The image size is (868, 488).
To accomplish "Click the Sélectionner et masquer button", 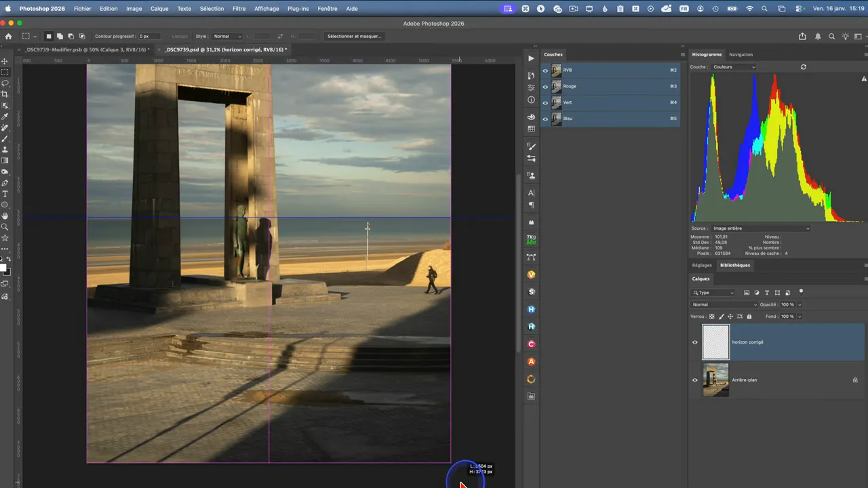I will pyautogui.click(x=354, y=36).
